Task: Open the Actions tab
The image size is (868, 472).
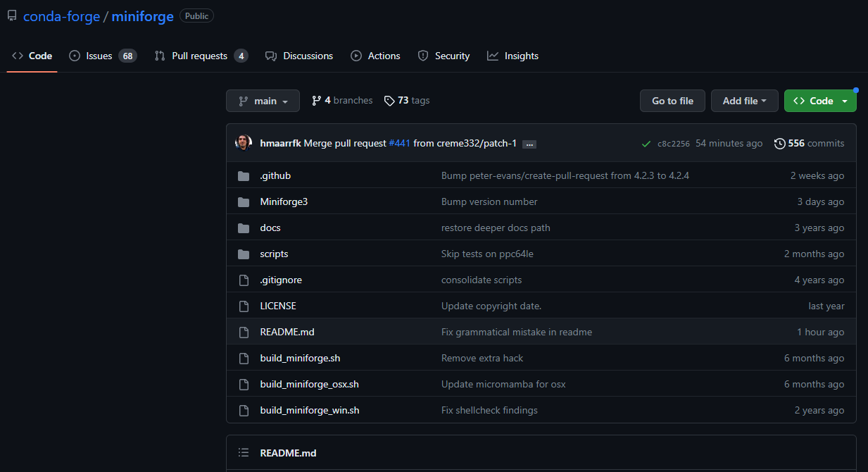Action: tap(376, 56)
